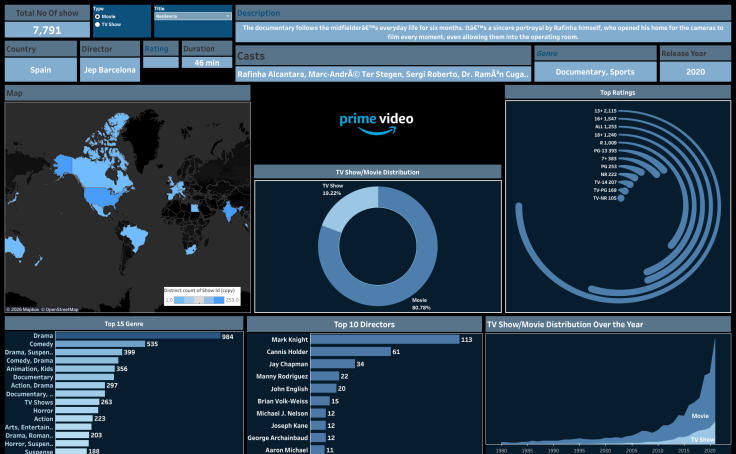Select the TV Show radio button
The width and height of the screenshot is (736, 454).
point(97,24)
